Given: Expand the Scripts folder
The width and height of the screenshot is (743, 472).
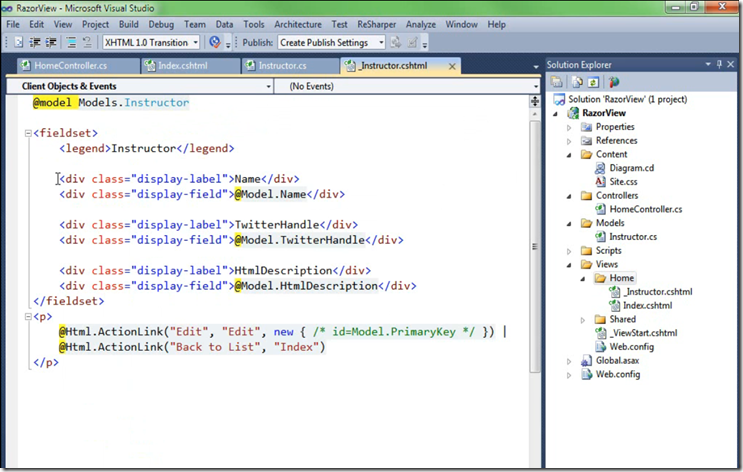Looking at the screenshot, I should tap(569, 251).
